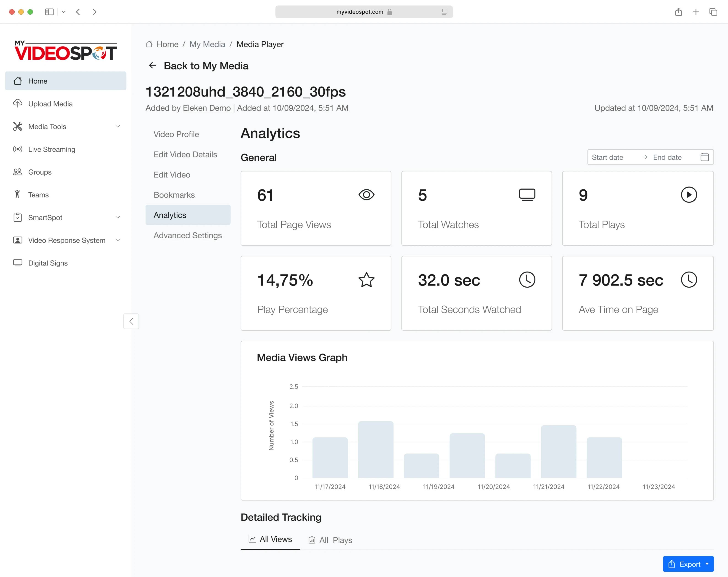This screenshot has width=728, height=577.
Task: Expand the Video Response System submenu
Action: click(118, 240)
